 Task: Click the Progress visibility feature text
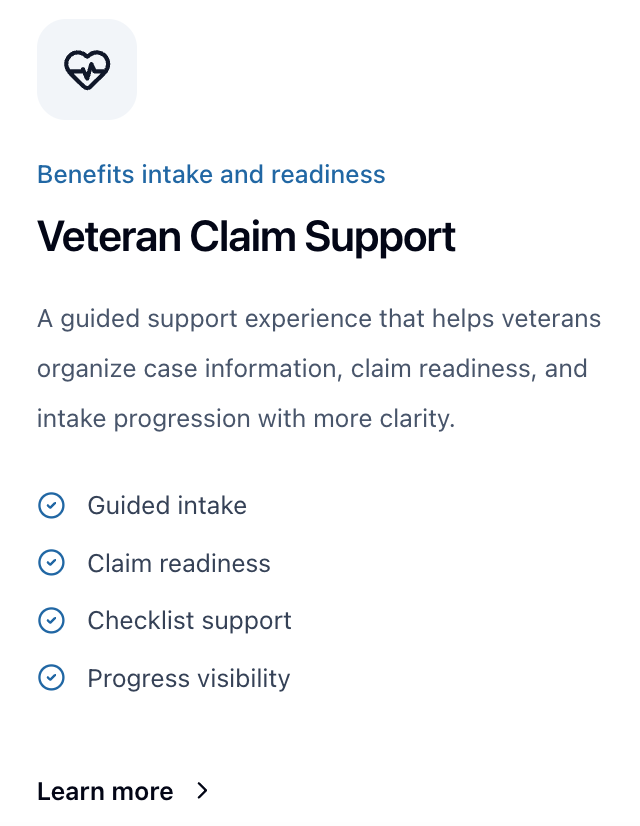[x=189, y=679]
